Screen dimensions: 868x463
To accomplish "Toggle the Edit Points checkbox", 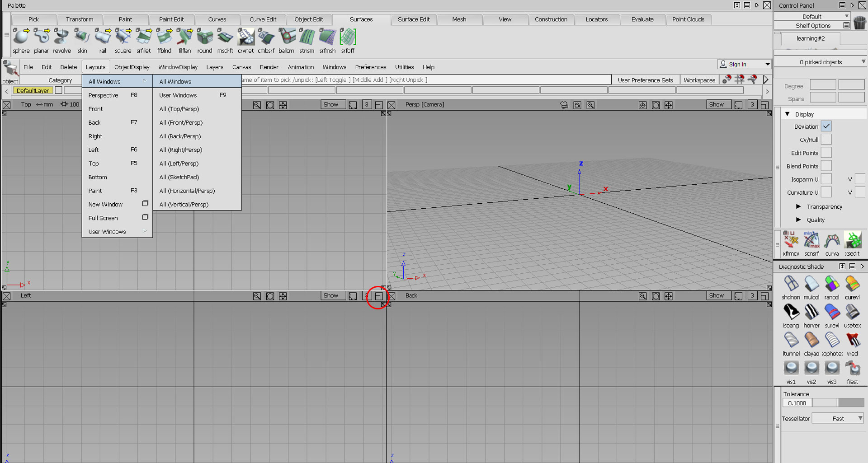I will (x=826, y=153).
